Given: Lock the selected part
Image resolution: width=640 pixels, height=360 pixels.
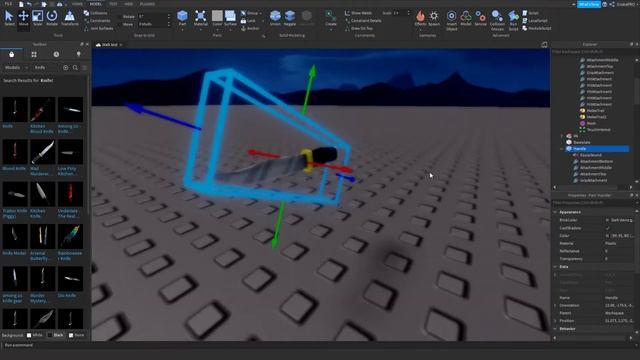Looking at the screenshot, I should click(248, 21).
